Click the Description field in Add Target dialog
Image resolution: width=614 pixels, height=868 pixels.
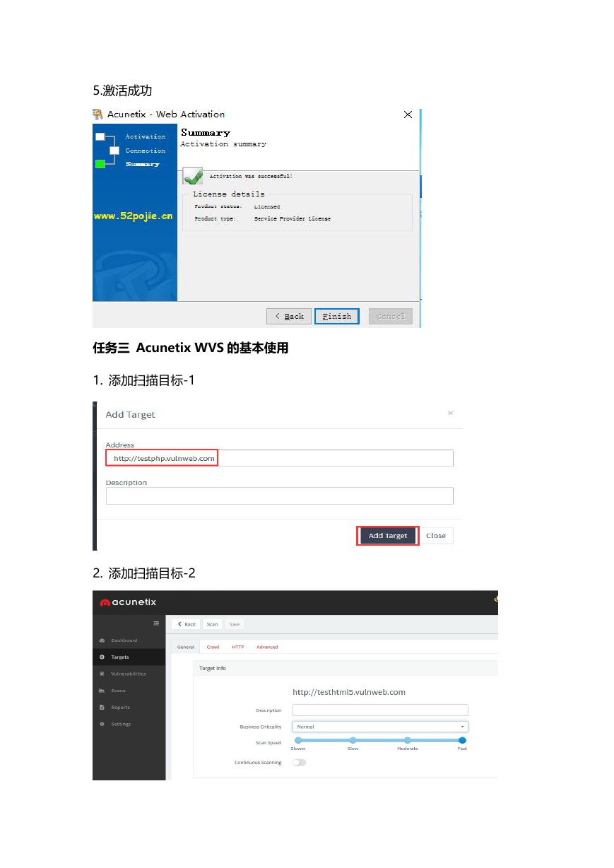pyautogui.click(x=279, y=495)
